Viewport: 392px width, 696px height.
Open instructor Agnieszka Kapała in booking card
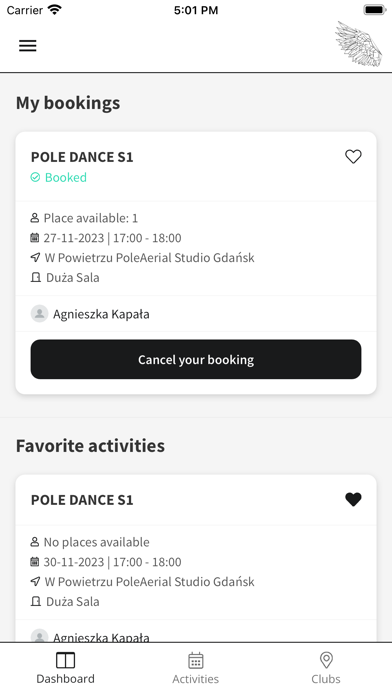101,314
